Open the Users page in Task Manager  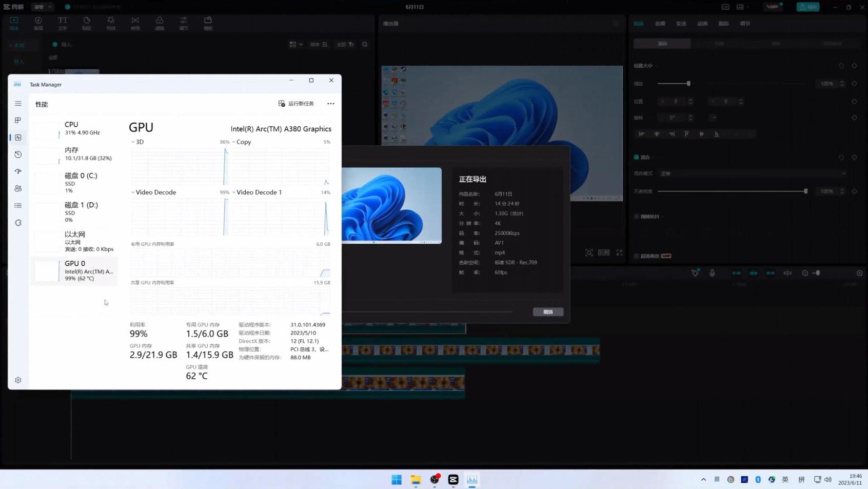pos(18,188)
